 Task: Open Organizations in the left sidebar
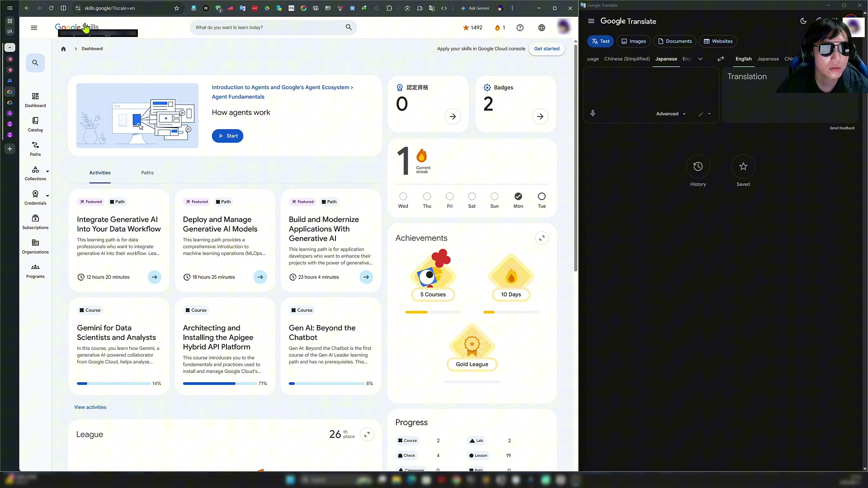[35, 247]
